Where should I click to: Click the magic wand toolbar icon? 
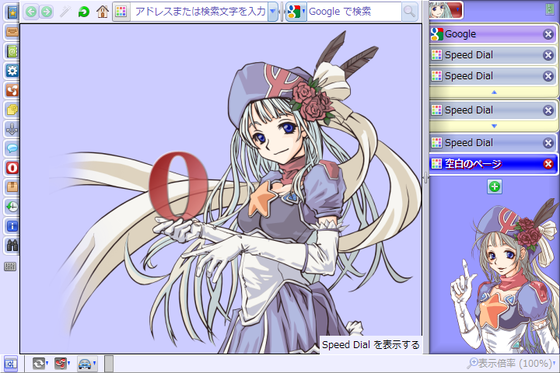point(65,12)
